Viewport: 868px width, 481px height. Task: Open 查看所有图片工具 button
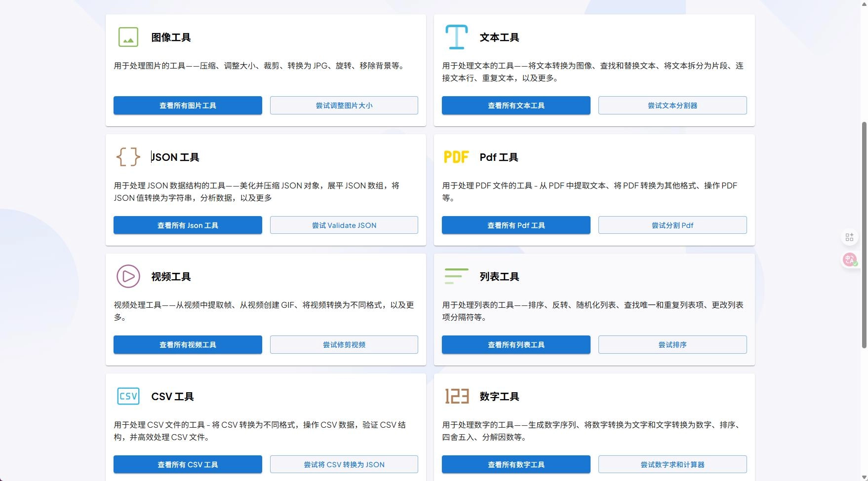coord(188,106)
